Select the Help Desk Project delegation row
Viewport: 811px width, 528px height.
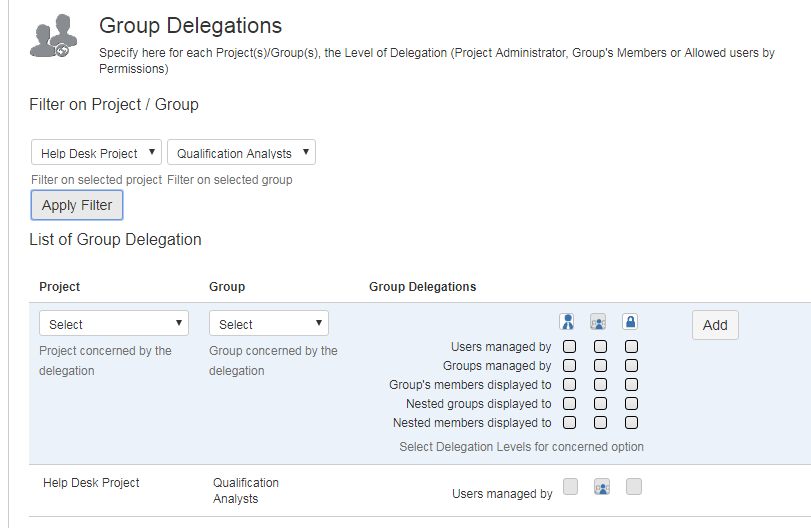tap(91, 483)
